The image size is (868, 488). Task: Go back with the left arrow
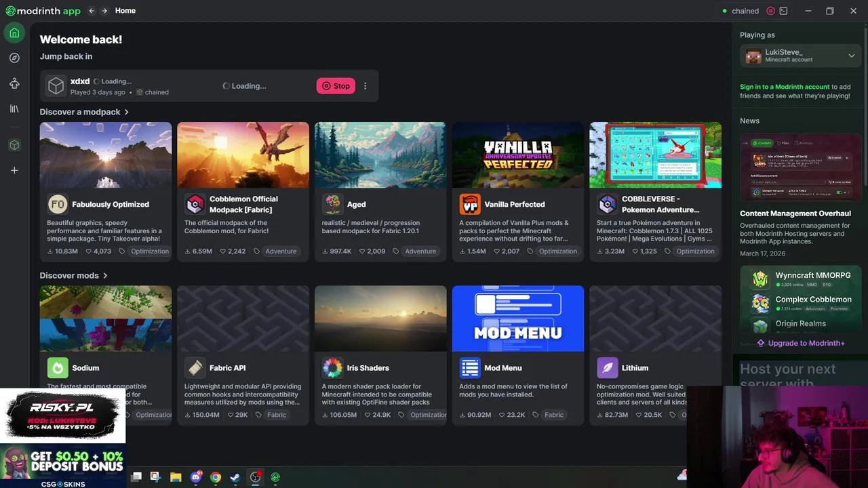click(x=92, y=11)
